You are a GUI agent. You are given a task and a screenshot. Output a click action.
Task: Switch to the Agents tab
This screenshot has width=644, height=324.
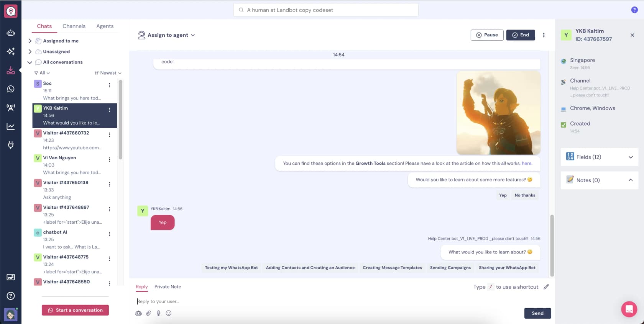coord(105,26)
